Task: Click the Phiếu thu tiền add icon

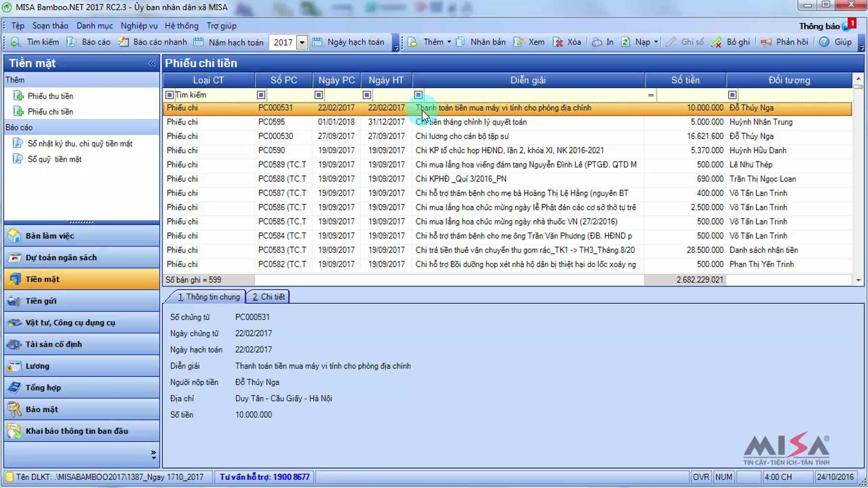Action: [18, 96]
